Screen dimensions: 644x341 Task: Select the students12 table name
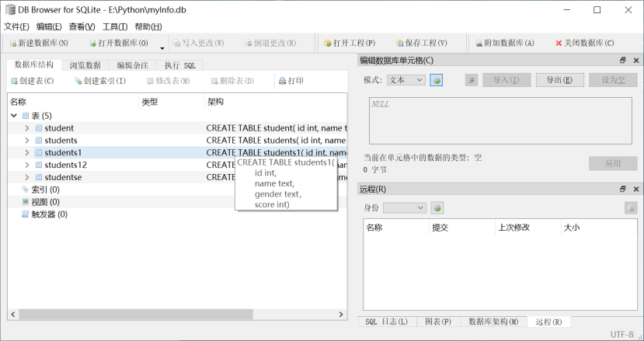point(66,165)
